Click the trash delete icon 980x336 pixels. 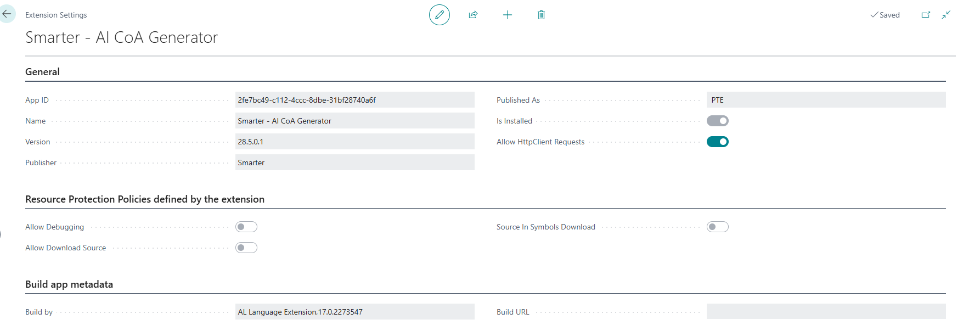(541, 15)
